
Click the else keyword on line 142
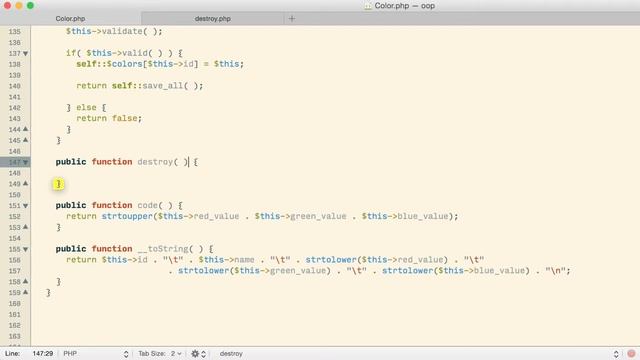point(86,107)
